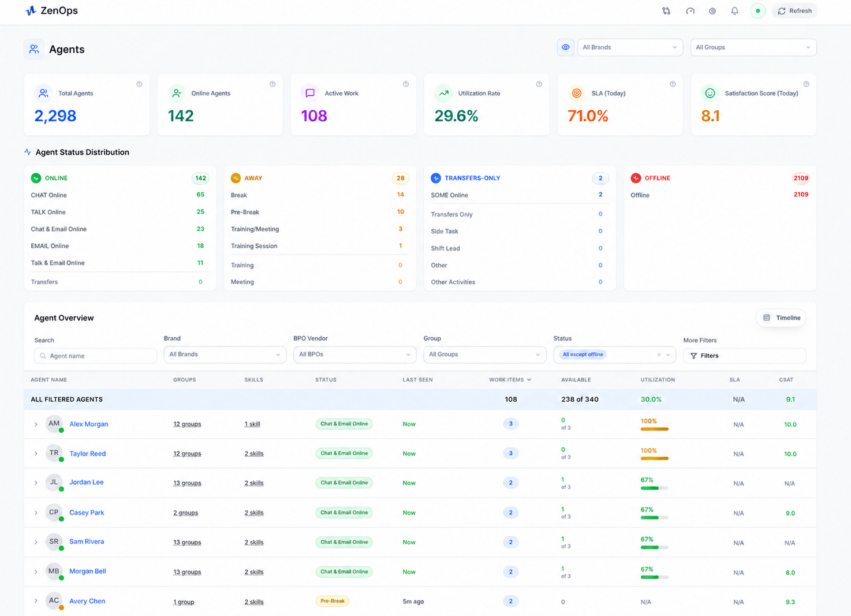Click the info icon on Online Agents card
851x616 pixels.
[273, 84]
